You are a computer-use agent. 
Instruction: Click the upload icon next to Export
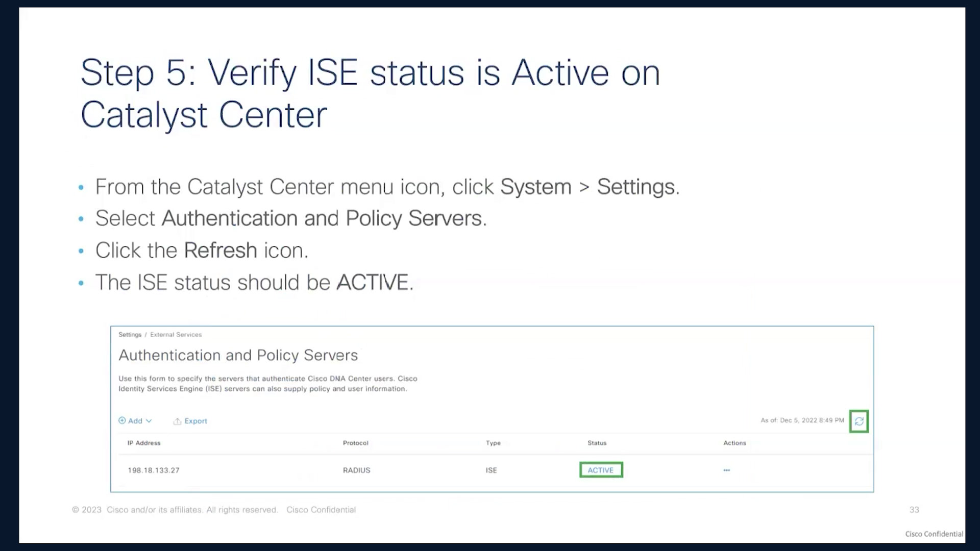(x=177, y=421)
